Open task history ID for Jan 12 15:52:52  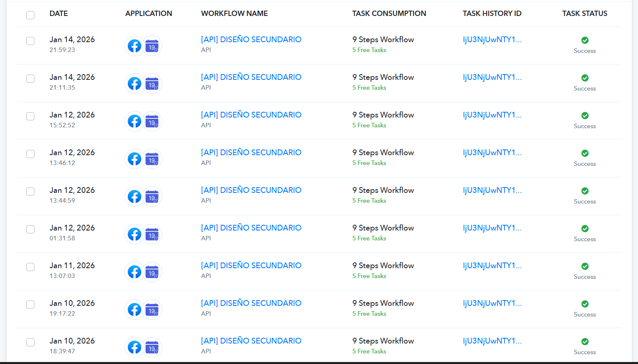pos(492,115)
